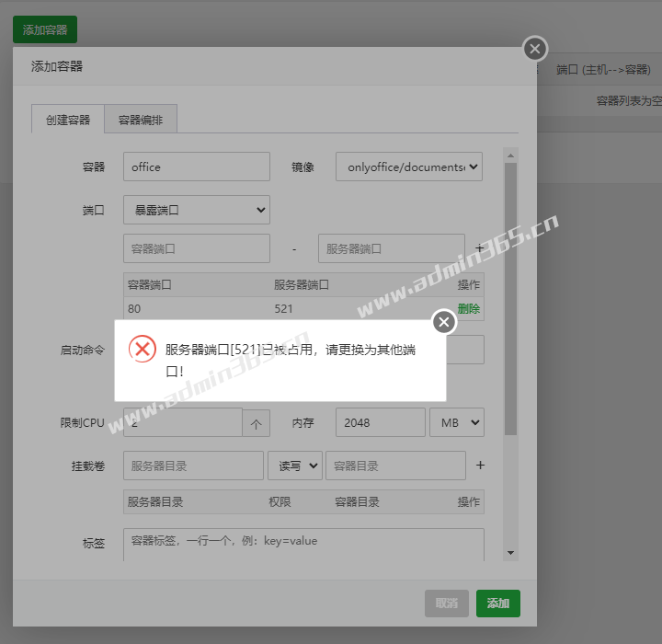Click the 标签 container labels textarea
Image resolution: width=662 pixels, height=644 pixels.
pos(303,545)
